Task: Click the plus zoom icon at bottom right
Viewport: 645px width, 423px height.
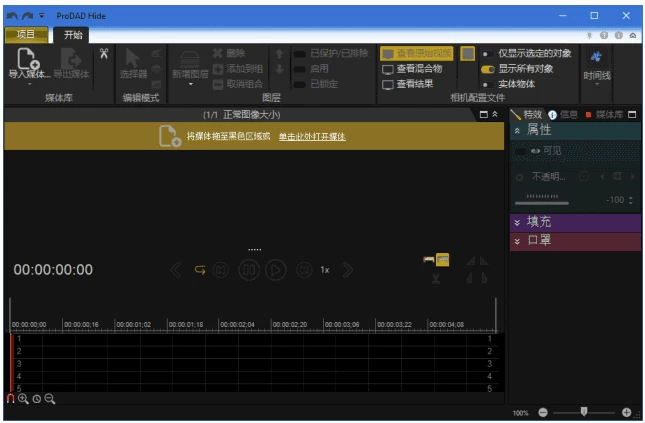Action: pos(626,412)
